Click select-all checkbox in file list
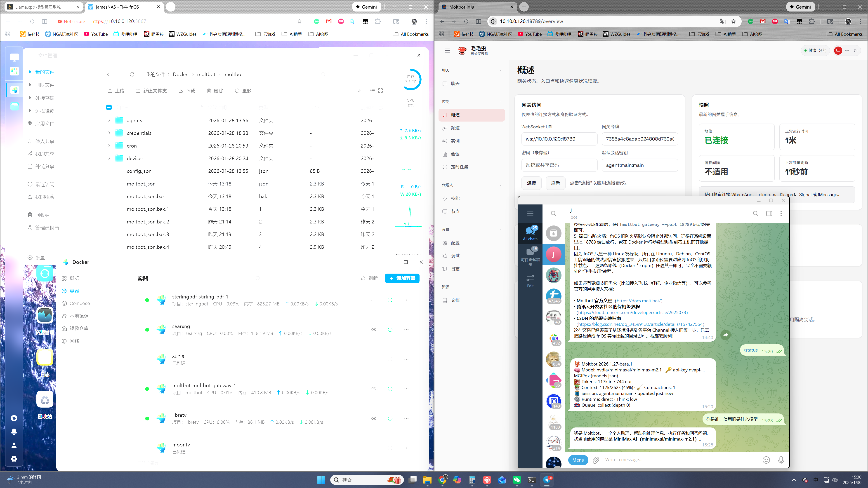 [x=109, y=108]
